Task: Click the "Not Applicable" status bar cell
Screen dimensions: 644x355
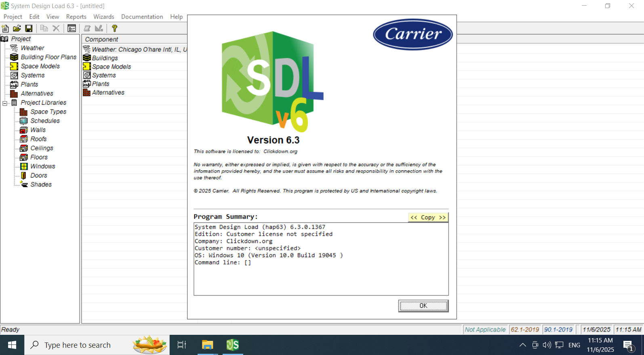Action: click(x=485, y=330)
